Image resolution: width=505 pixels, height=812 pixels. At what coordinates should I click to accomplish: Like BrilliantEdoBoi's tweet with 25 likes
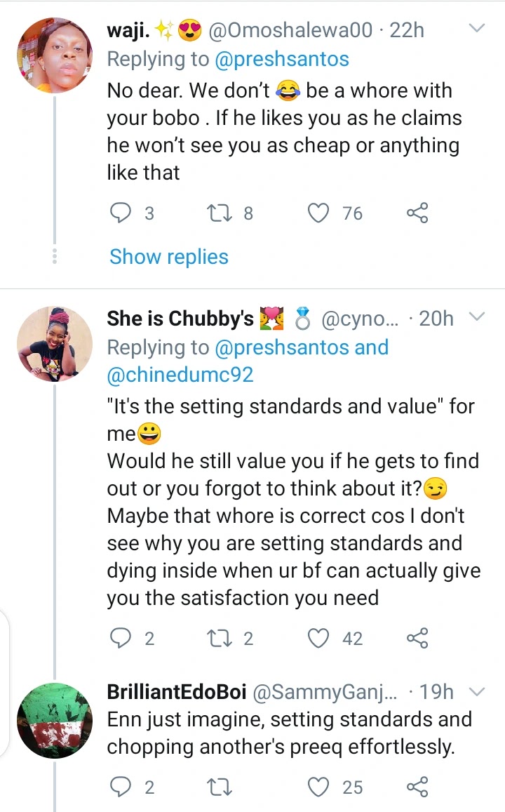[x=320, y=787]
